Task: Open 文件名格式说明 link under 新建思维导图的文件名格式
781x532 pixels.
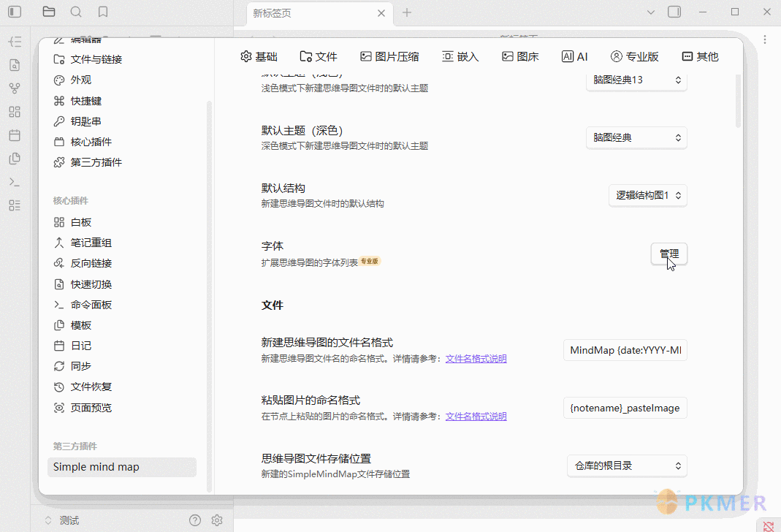Action: pyautogui.click(x=476, y=359)
